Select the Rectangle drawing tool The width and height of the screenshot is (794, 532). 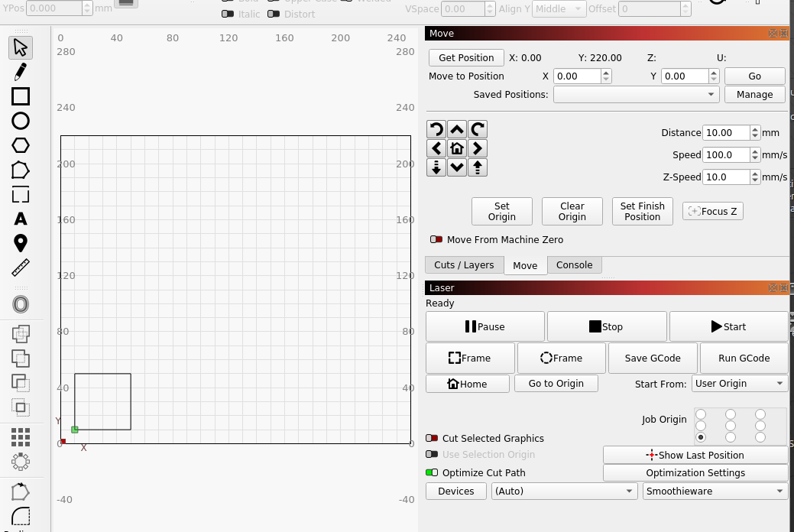click(19, 97)
